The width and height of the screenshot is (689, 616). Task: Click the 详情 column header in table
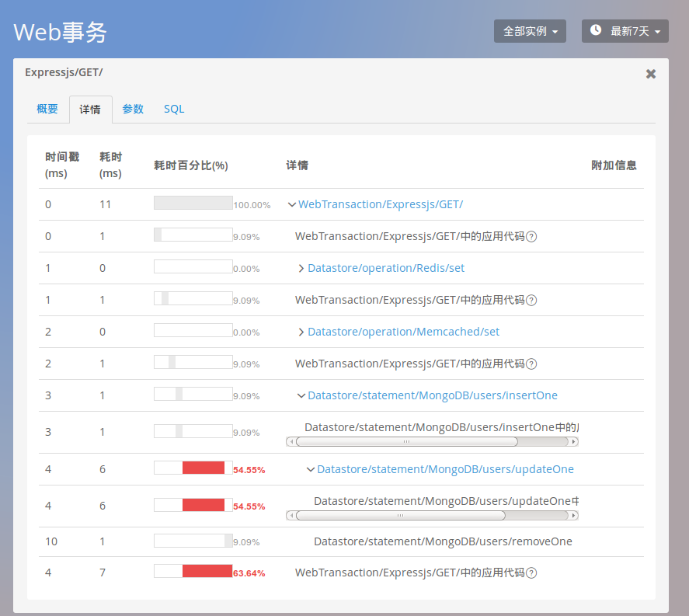tap(297, 165)
